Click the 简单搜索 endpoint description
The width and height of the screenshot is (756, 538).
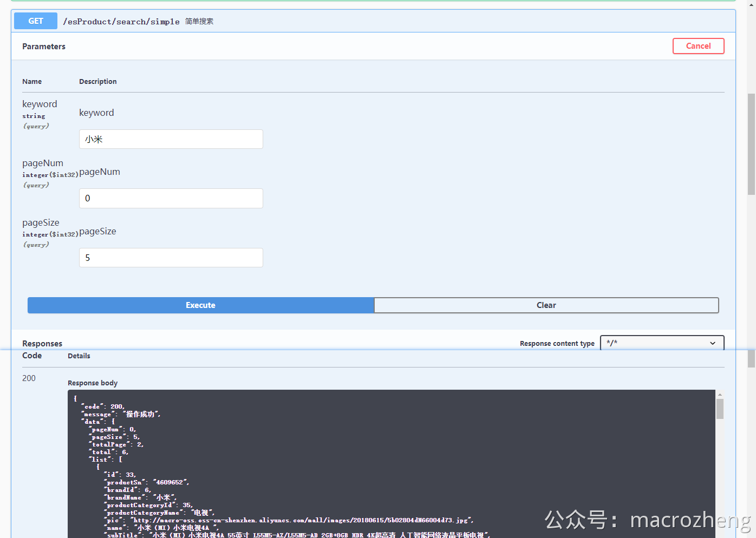click(x=199, y=22)
